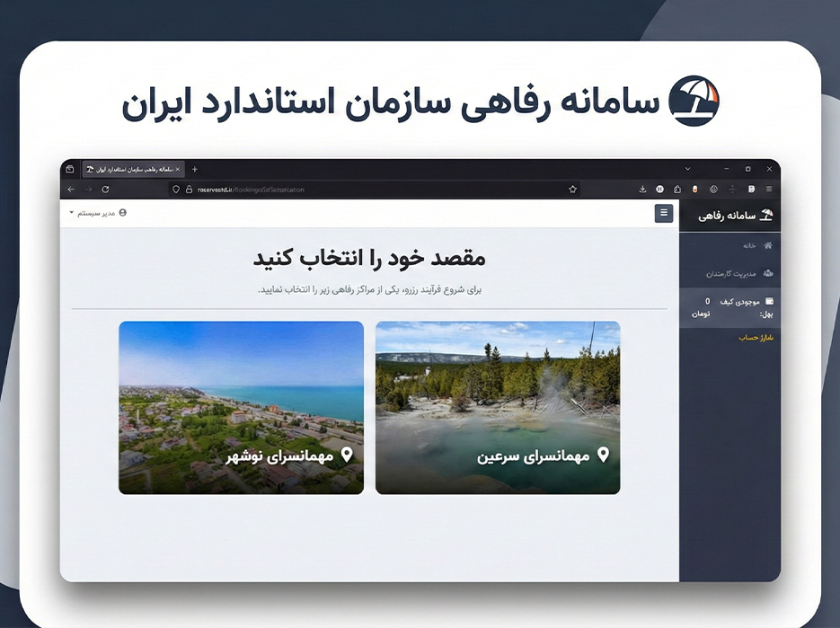Click the wallet icon next to موجودی کیف پول

771,299
